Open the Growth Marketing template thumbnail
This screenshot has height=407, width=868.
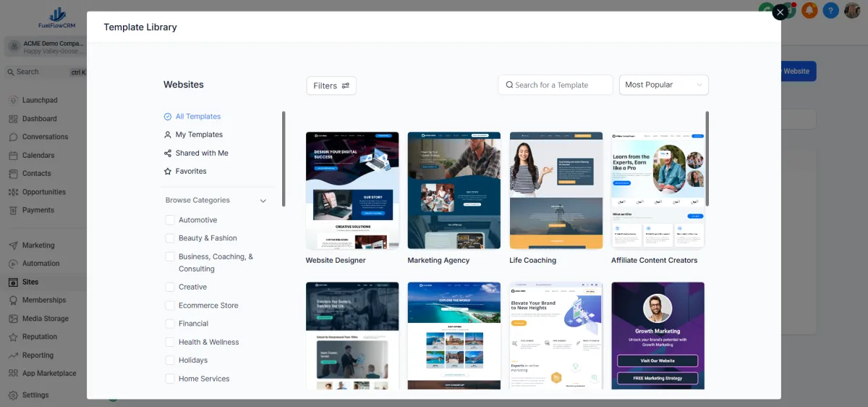coord(658,335)
